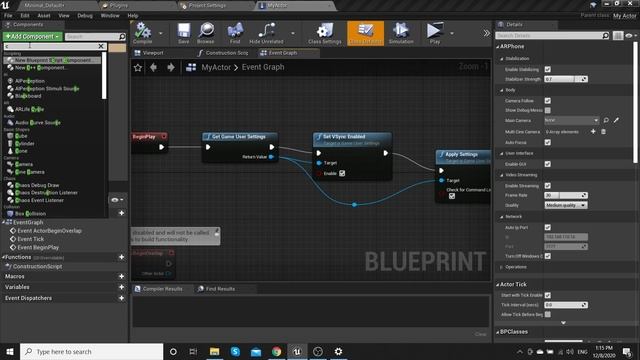Adjust Tick Interval value field
This screenshot has width=640, height=360.
coord(566,304)
